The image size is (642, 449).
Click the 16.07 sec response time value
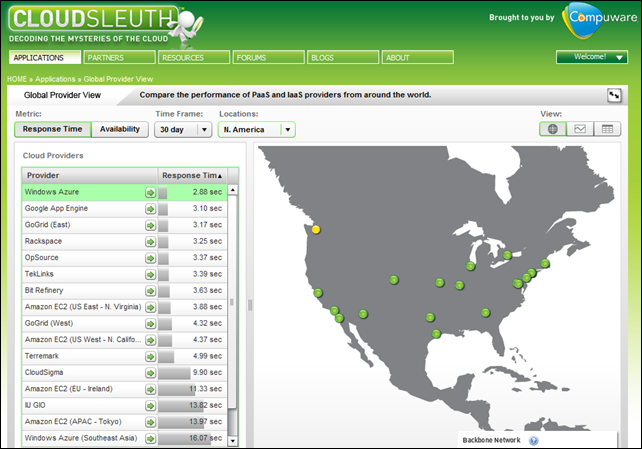pos(206,438)
